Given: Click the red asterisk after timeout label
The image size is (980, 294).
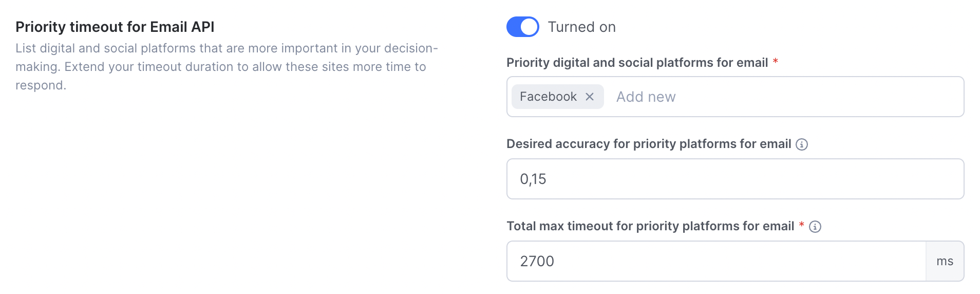Looking at the screenshot, I should (x=801, y=225).
